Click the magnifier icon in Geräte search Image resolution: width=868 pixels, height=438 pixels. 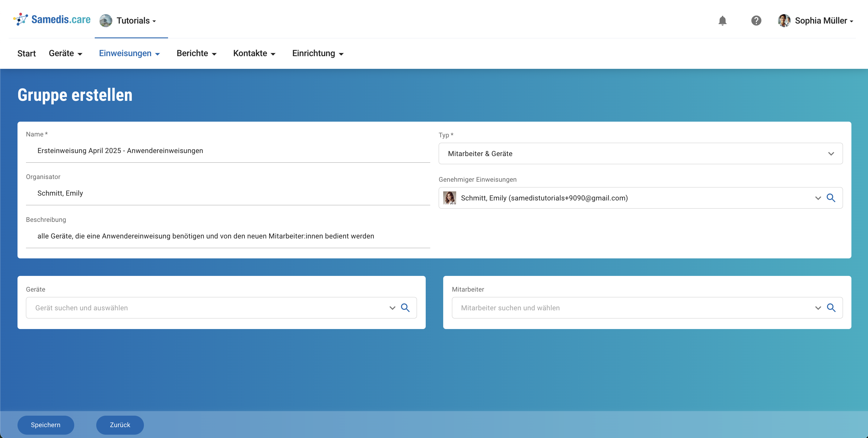coord(405,308)
